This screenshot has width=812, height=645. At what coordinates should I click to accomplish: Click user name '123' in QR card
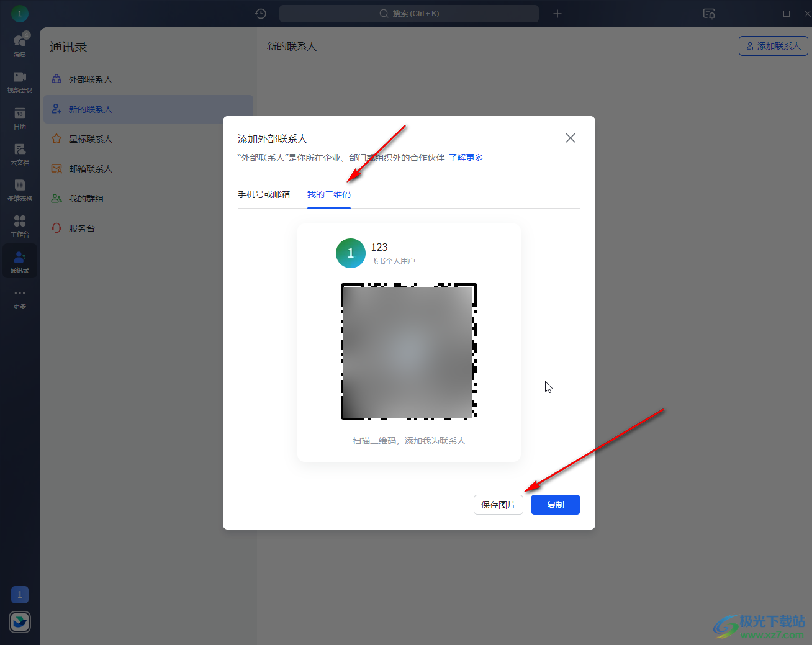[379, 247]
